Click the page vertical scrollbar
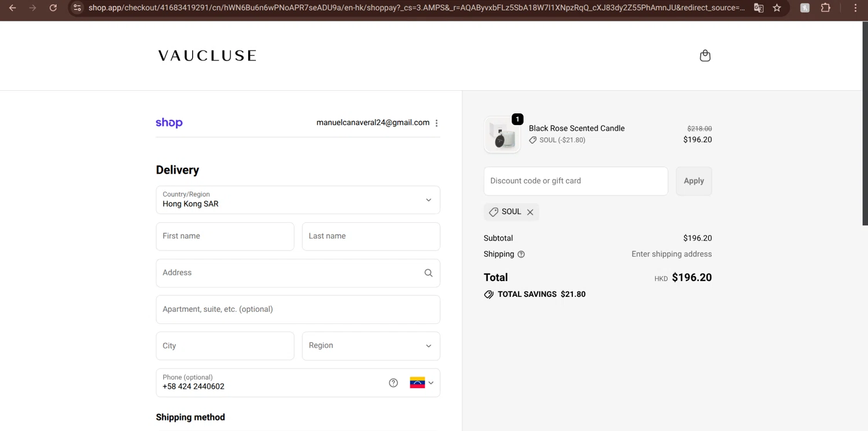 point(865,123)
